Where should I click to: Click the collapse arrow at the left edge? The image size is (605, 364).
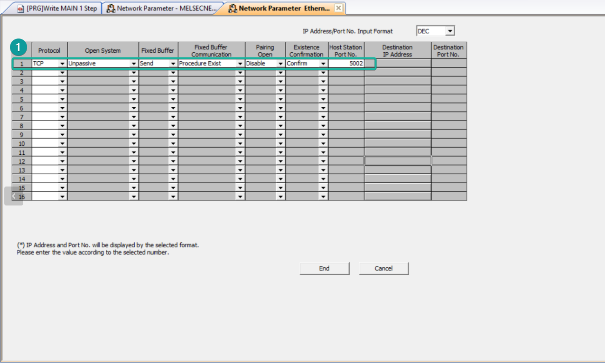click(14, 196)
